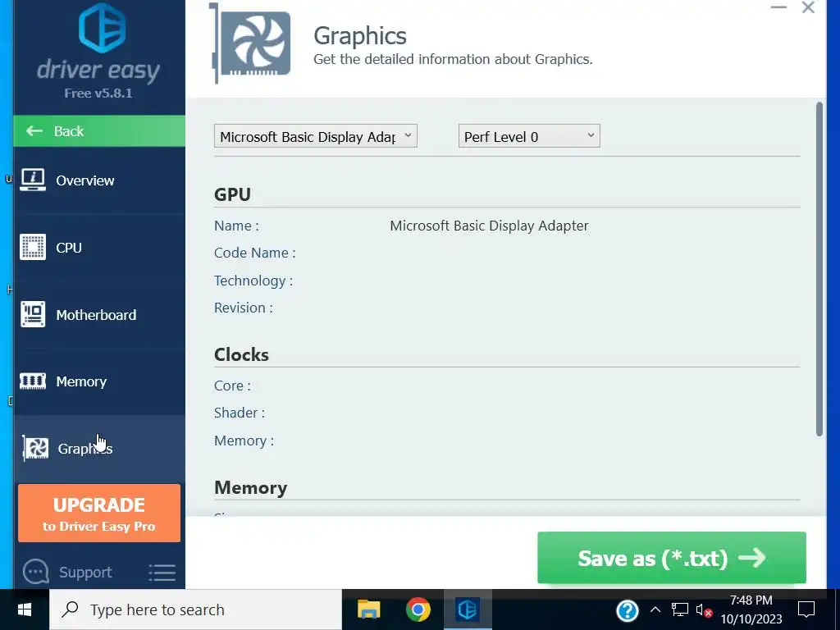
Task: Open the Windows Start menu
Action: point(25,609)
